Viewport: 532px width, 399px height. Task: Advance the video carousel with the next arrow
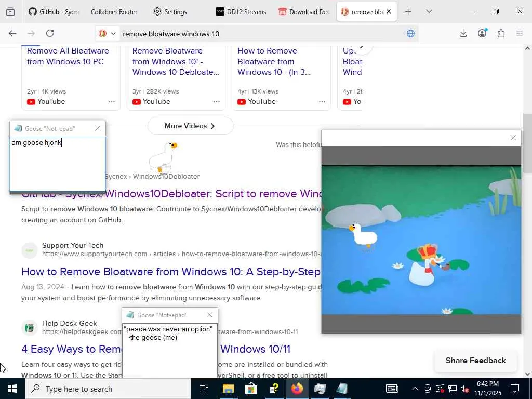362,47
